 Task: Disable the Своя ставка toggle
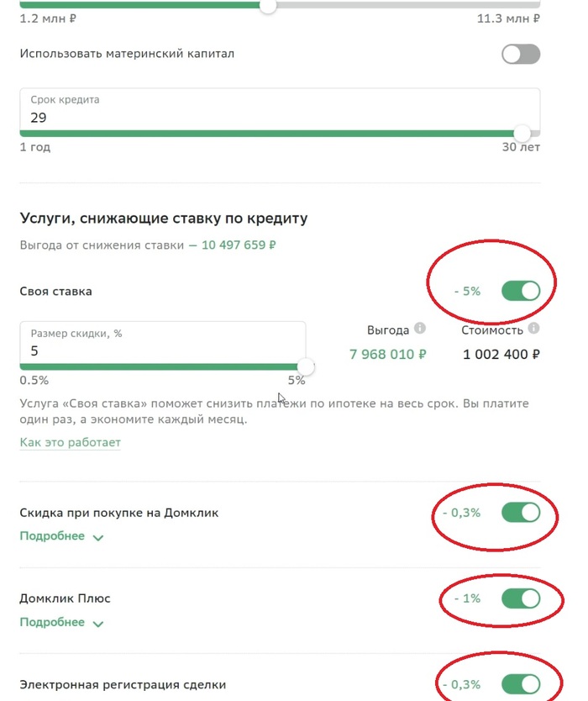click(521, 292)
